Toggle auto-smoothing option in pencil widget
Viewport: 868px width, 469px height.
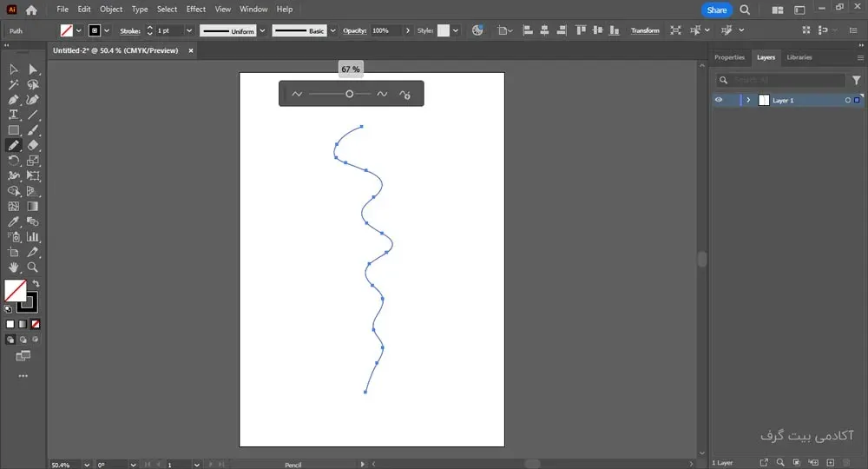point(404,94)
